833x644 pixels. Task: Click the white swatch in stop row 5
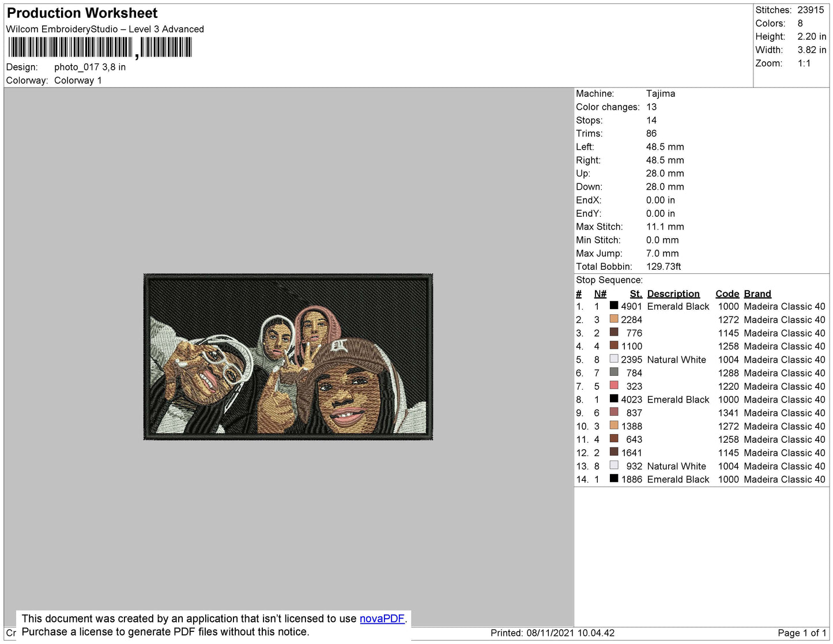pyautogui.click(x=614, y=359)
